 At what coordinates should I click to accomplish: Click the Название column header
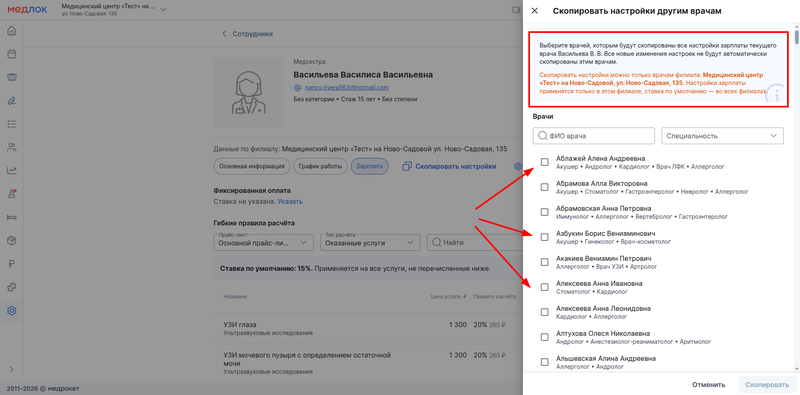[235, 297]
